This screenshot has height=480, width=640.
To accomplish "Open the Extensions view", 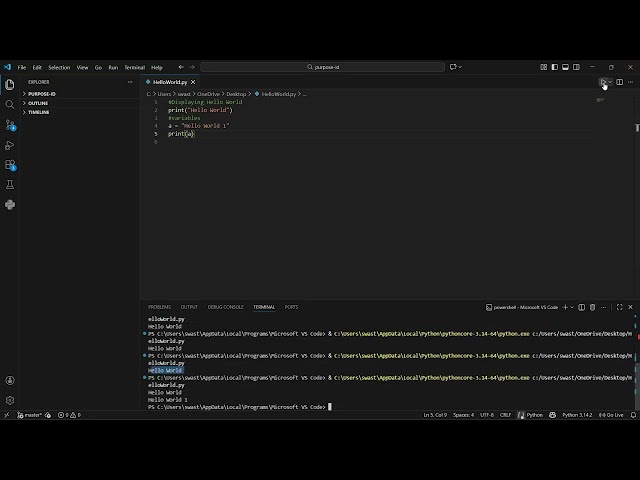I will [10, 165].
